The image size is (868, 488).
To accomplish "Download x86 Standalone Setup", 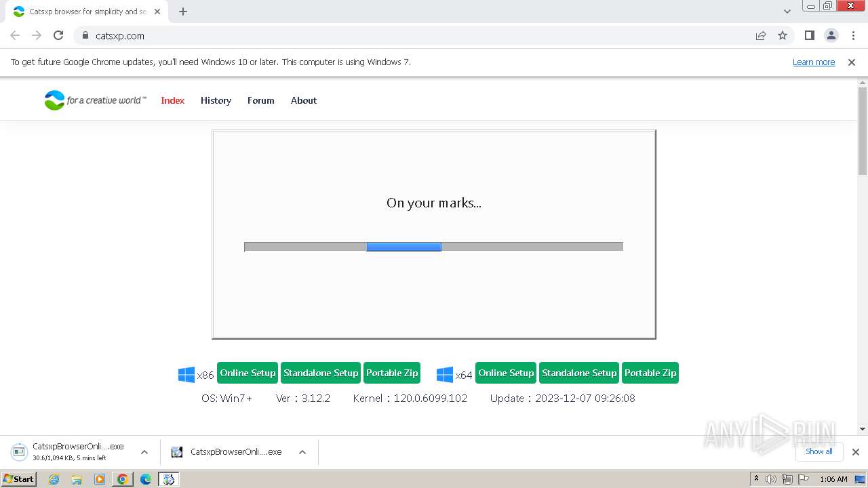I will click(321, 373).
